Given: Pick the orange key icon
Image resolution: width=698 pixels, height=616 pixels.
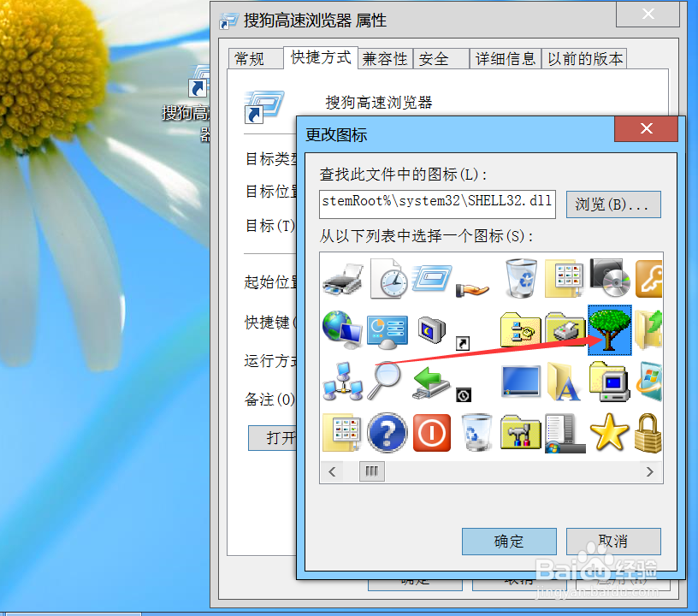Looking at the screenshot, I should (648, 279).
